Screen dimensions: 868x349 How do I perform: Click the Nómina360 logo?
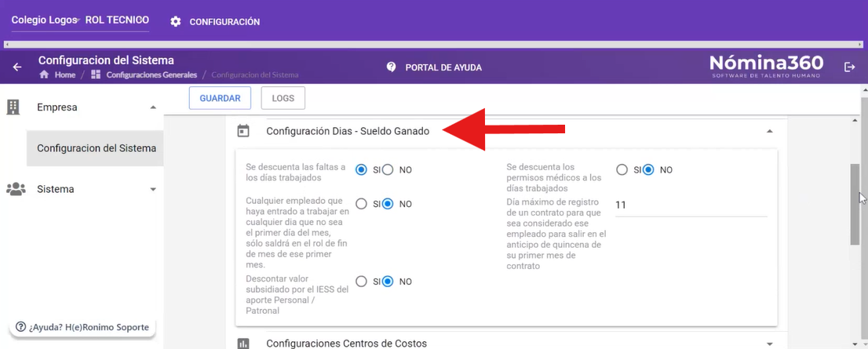click(766, 67)
